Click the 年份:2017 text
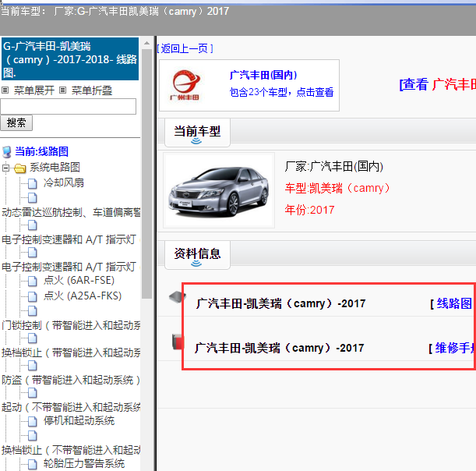This screenshot has width=476, height=471. point(309,210)
